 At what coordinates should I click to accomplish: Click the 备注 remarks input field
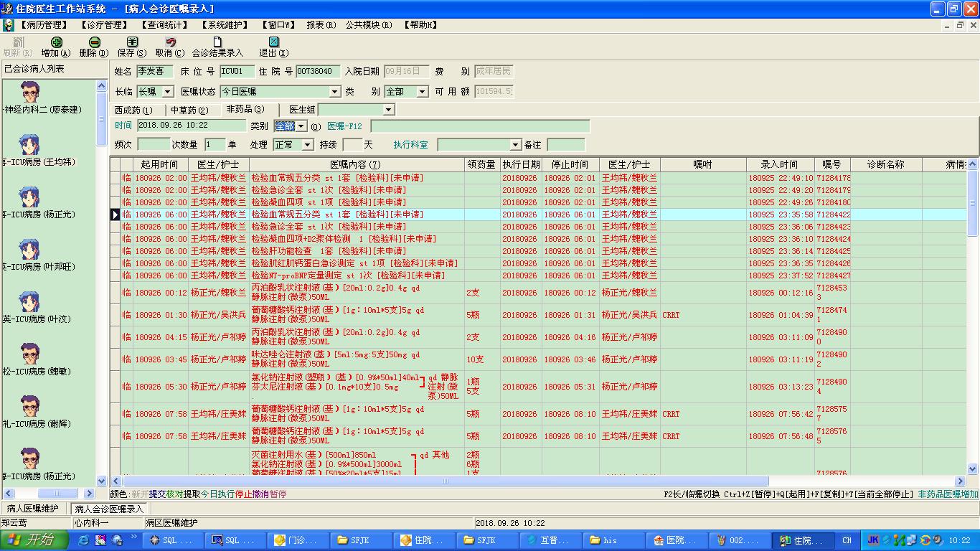(x=566, y=145)
